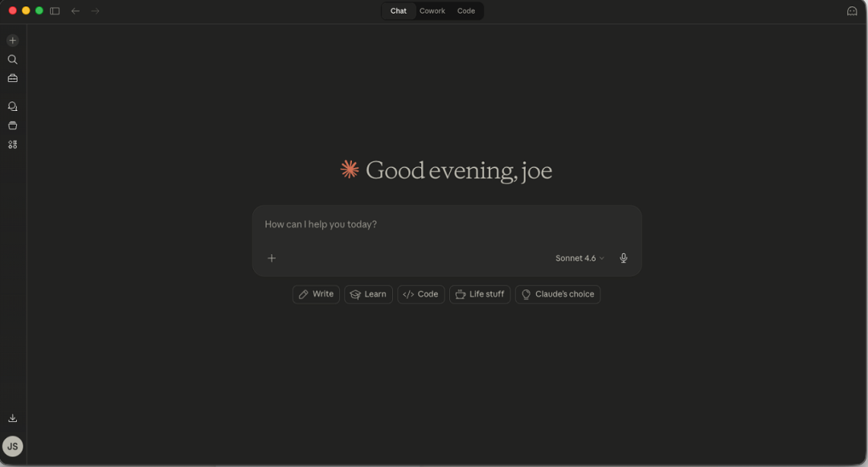Open the toolbox icon in the sidebar
This screenshot has width=868, height=467.
pos(13,79)
